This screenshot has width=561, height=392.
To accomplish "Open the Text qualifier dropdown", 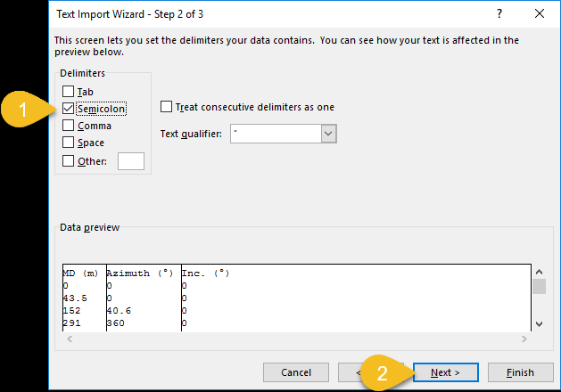I will pyautogui.click(x=328, y=134).
